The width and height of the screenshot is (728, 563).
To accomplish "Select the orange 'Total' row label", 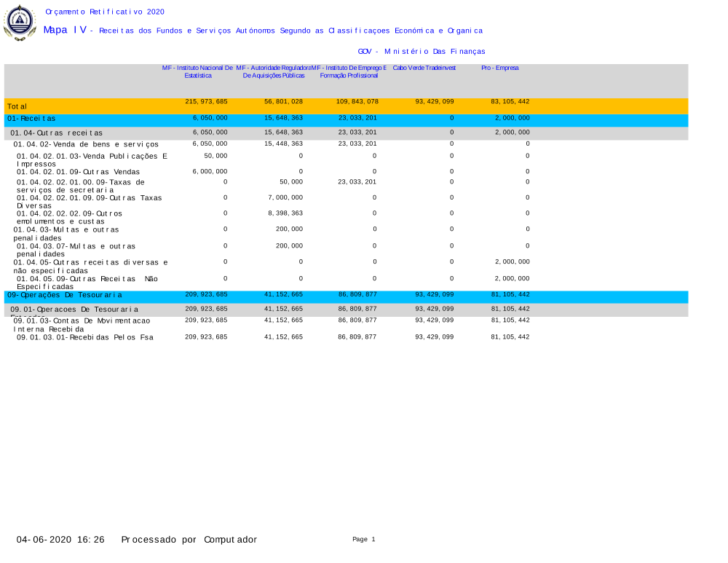I will [17, 106].
